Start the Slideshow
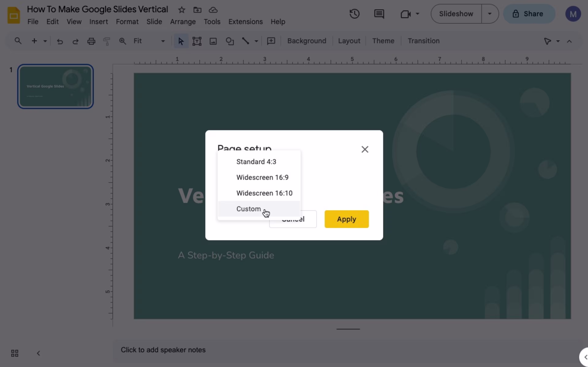The image size is (588, 367). point(456,14)
